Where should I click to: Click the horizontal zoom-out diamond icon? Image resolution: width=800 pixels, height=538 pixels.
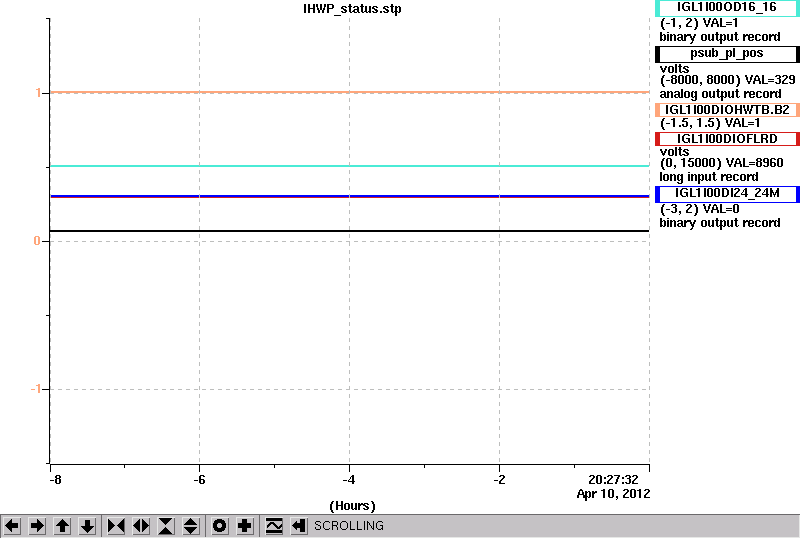pos(141,526)
